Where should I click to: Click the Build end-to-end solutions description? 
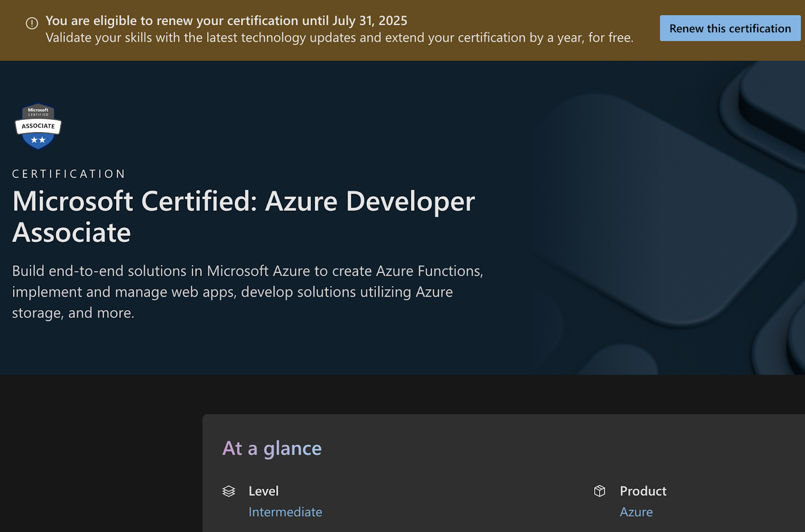pyautogui.click(x=248, y=292)
